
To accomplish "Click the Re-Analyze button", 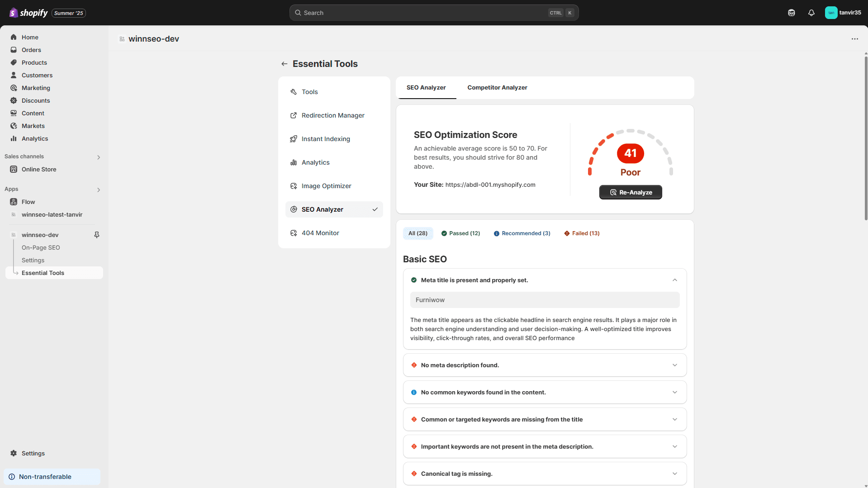I will coord(631,192).
